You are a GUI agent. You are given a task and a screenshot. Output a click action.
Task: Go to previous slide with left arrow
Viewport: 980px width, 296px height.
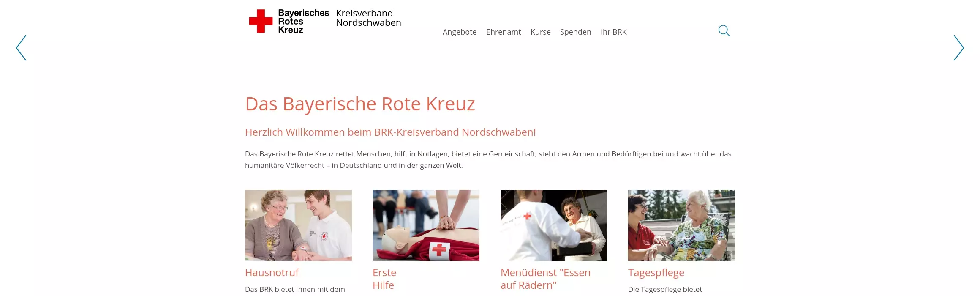21,48
